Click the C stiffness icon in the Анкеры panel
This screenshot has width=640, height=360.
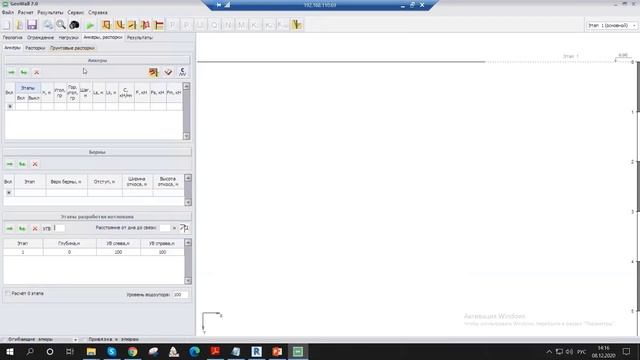click(182, 72)
